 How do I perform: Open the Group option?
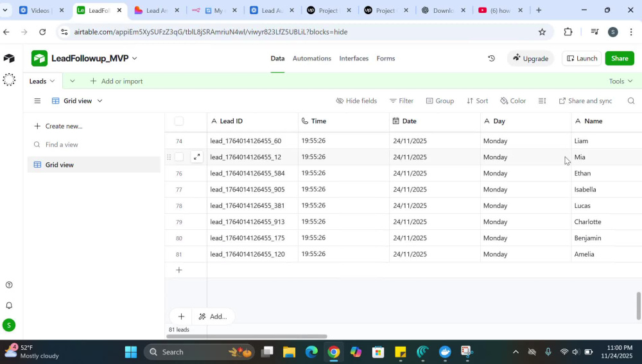point(440,101)
